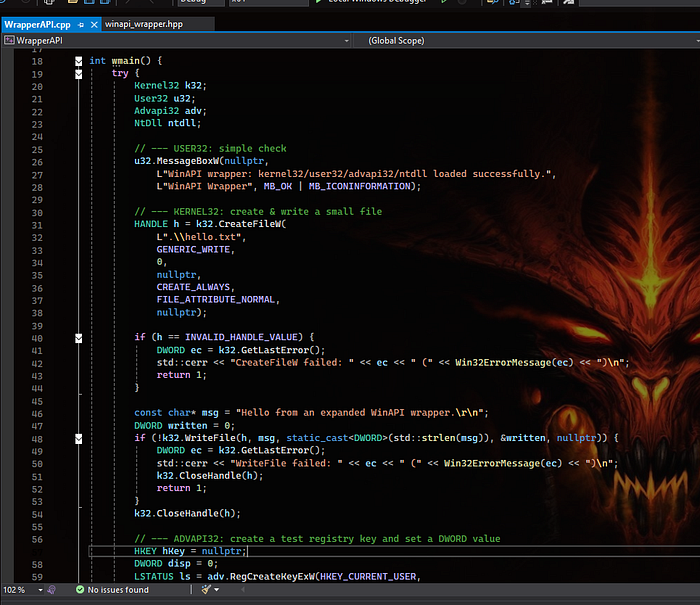Open the 102 % zoom dropdown

40,590
